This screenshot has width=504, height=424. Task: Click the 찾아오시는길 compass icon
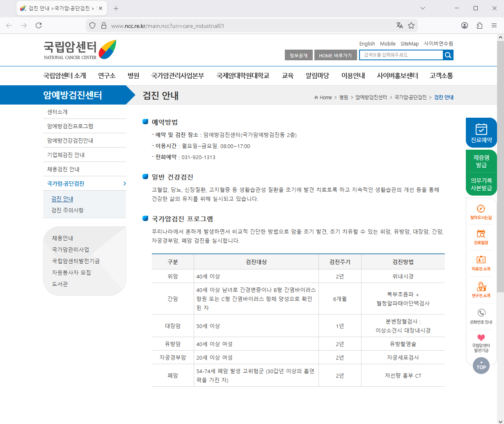481,209
